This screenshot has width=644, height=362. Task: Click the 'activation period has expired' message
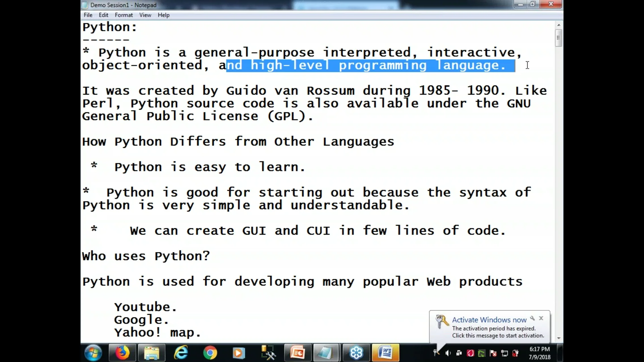click(x=494, y=328)
